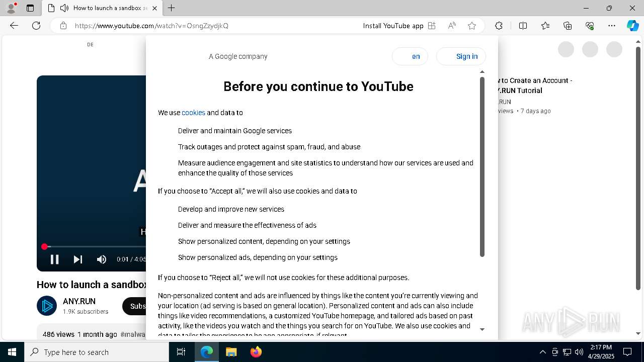Open Read aloud icon in address bar

click(x=452, y=26)
